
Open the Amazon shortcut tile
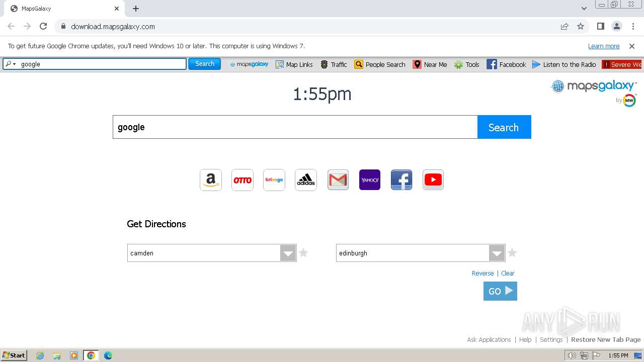(211, 180)
